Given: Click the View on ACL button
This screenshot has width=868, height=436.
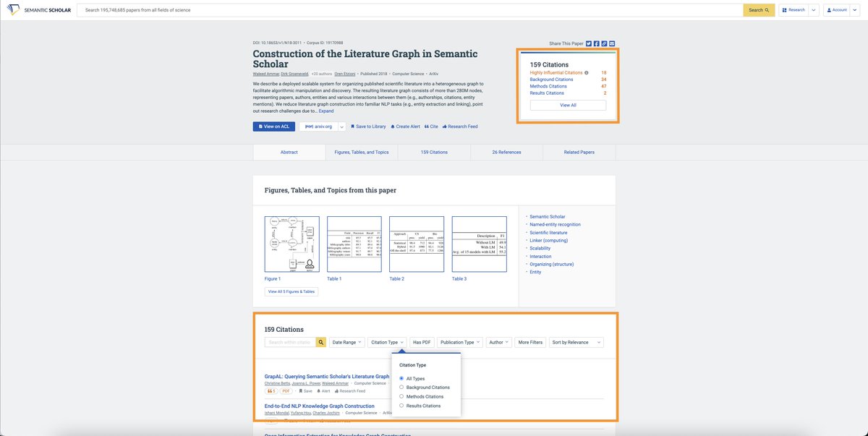Looking at the screenshot, I should pyautogui.click(x=274, y=127).
